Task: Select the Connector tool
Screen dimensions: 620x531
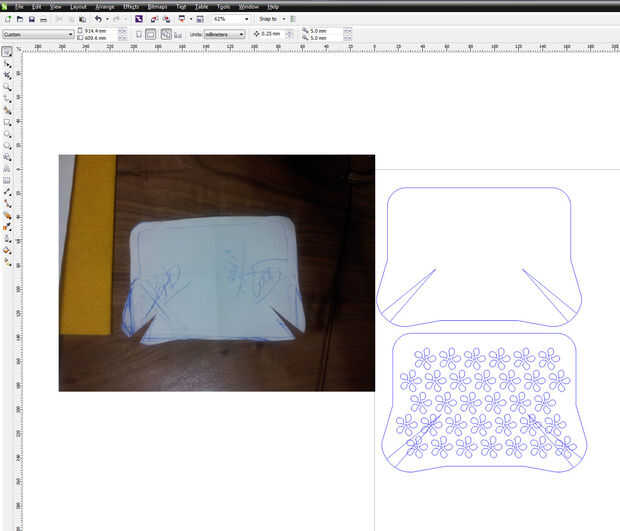Action: coord(7,204)
